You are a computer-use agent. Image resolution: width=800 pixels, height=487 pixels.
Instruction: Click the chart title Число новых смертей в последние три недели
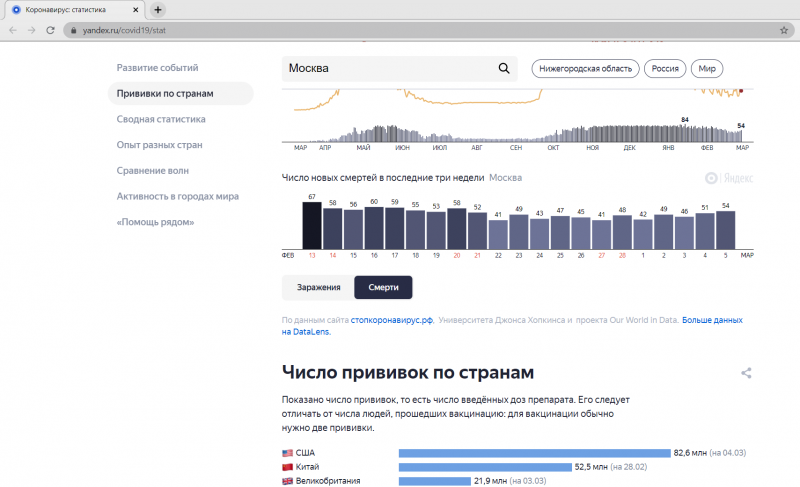point(383,177)
